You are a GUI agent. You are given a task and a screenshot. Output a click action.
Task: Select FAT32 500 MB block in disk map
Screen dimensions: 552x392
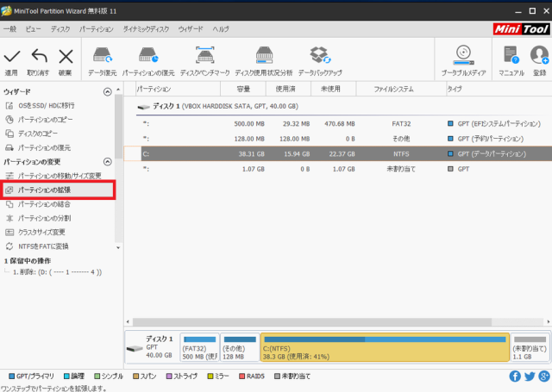click(x=199, y=347)
